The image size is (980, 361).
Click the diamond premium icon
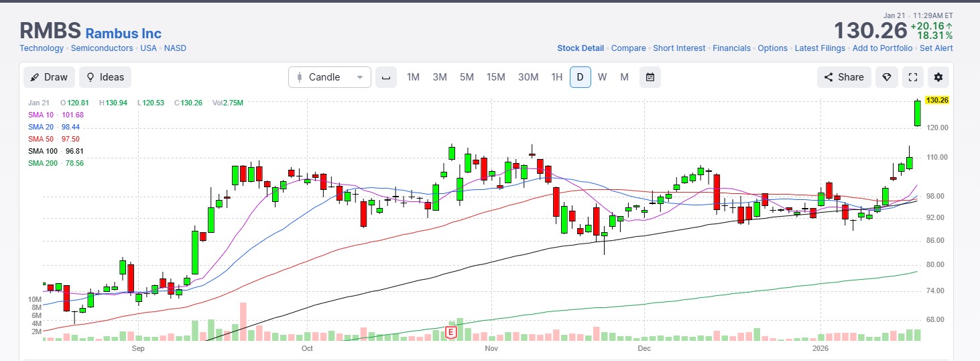click(x=886, y=77)
